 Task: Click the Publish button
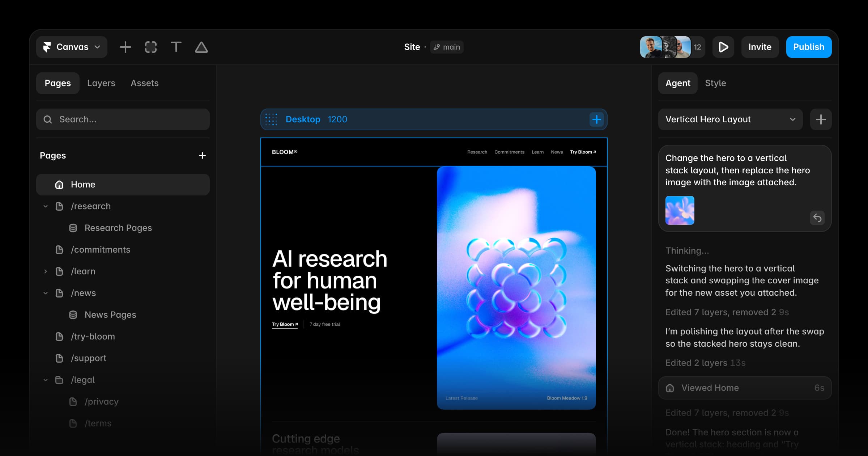(x=809, y=47)
